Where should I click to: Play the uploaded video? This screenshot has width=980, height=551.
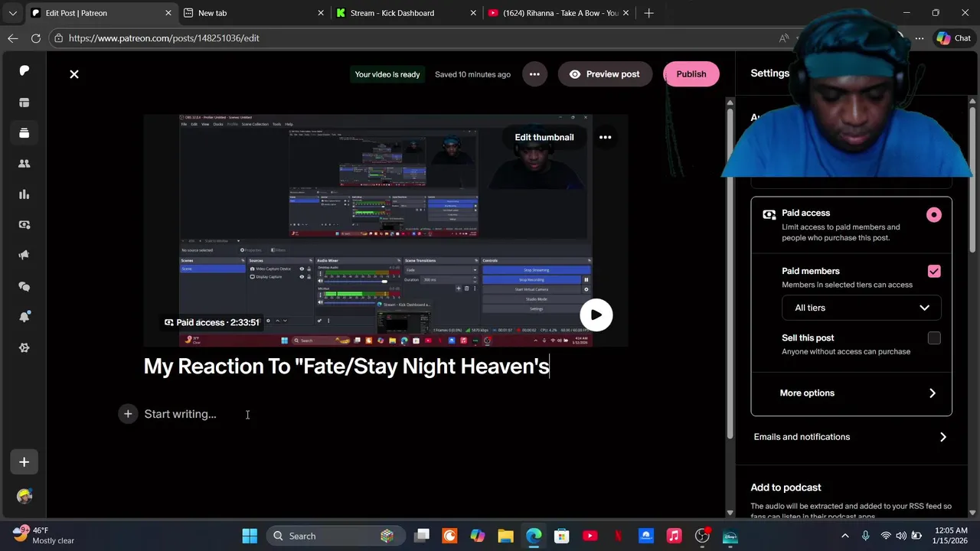[596, 315]
